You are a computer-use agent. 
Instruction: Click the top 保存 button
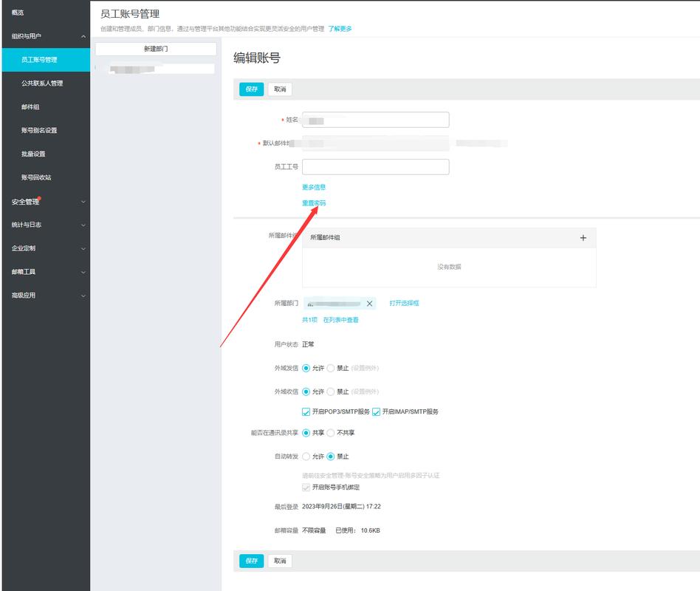(x=251, y=89)
